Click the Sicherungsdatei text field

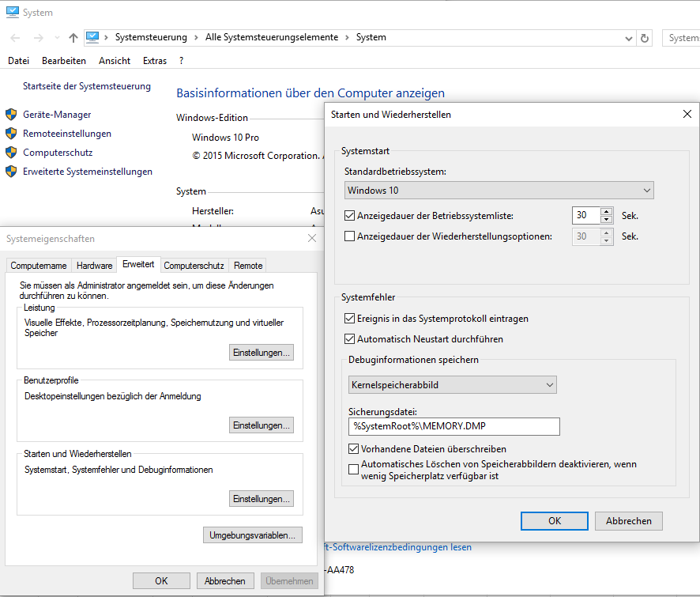pyautogui.click(x=454, y=426)
